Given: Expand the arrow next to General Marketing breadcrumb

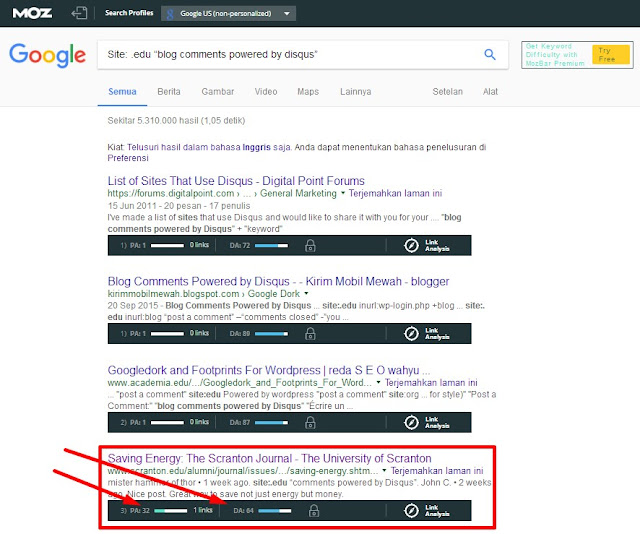Looking at the screenshot, I should click(x=343, y=193).
